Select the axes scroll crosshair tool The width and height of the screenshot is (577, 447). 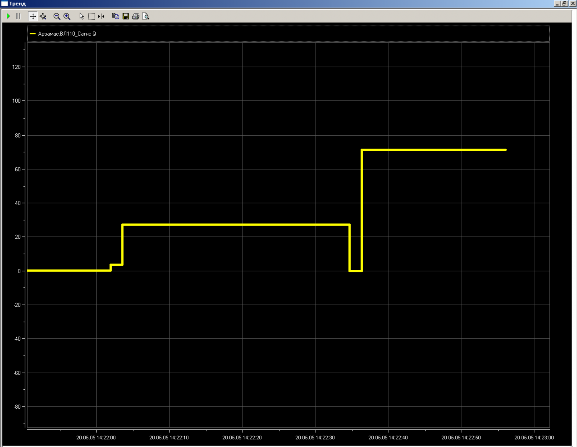tap(33, 16)
